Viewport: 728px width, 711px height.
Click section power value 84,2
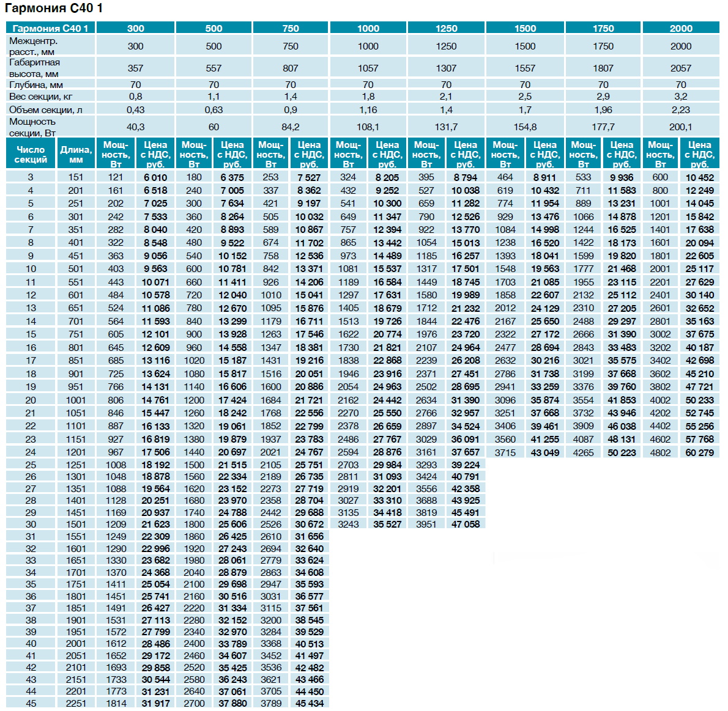pos(290,127)
